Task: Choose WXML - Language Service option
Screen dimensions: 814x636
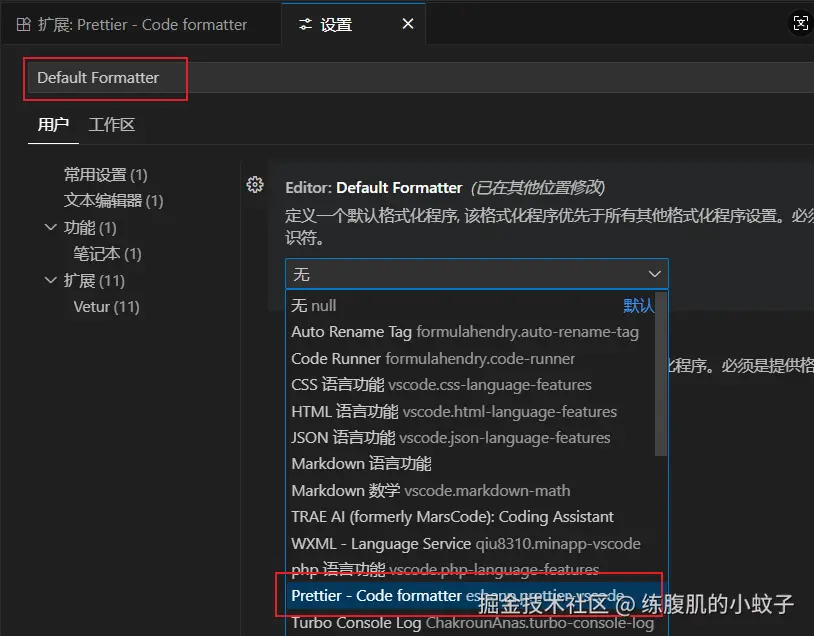Action: pyautogui.click(x=471, y=543)
